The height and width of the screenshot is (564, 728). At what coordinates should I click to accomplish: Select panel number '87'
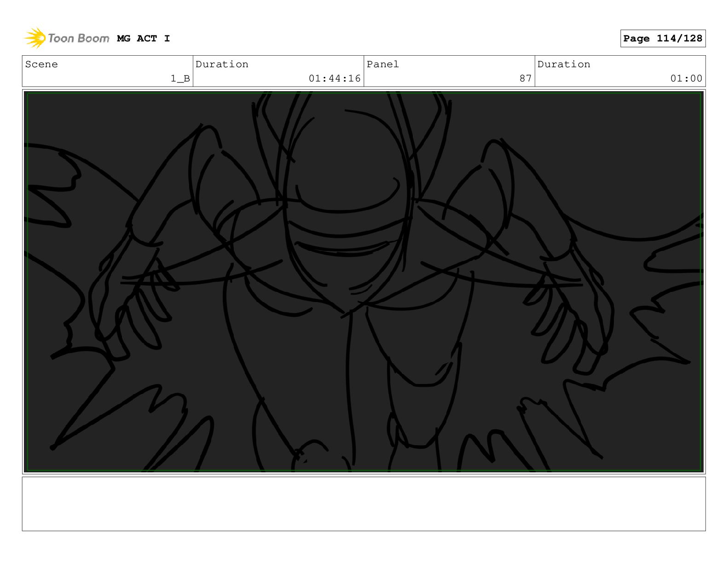click(x=526, y=79)
